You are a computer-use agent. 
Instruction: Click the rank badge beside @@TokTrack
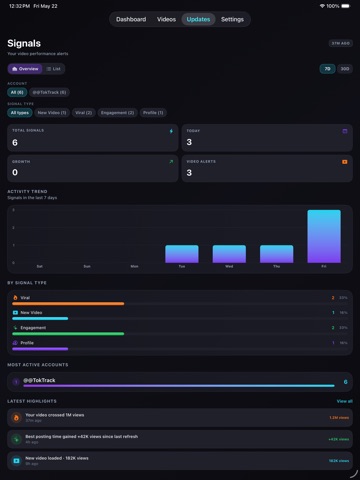click(16, 382)
